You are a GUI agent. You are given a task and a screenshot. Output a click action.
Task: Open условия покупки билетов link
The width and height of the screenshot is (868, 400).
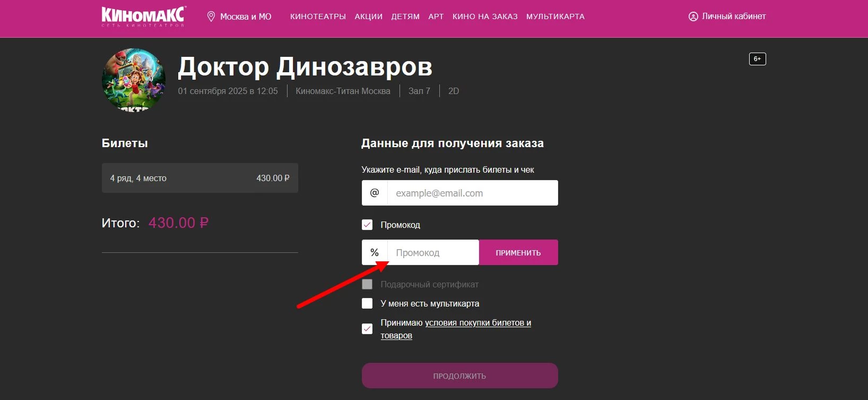click(x=478, y=323)
